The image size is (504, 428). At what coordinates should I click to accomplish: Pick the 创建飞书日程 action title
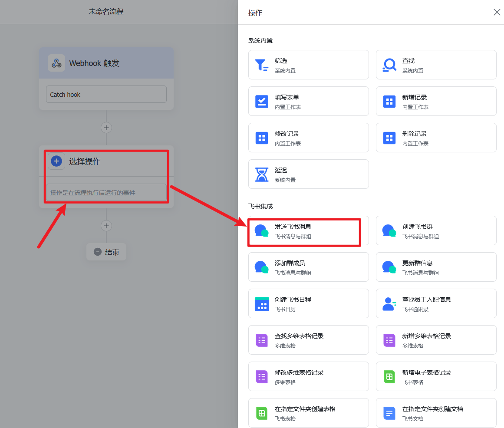(293, 300)
